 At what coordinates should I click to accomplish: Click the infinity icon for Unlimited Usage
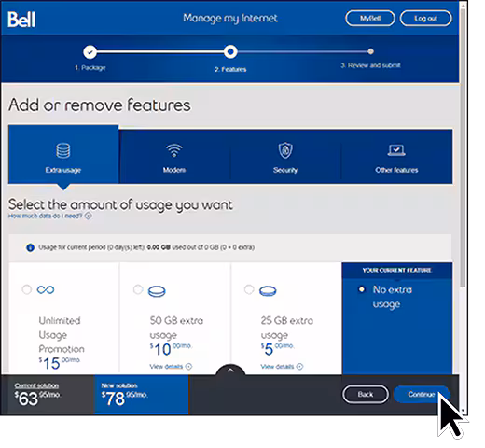[46, 290]
